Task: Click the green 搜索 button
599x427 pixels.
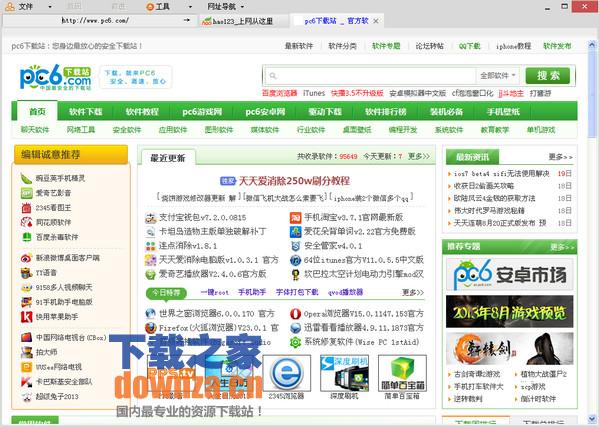Action: 548,76
